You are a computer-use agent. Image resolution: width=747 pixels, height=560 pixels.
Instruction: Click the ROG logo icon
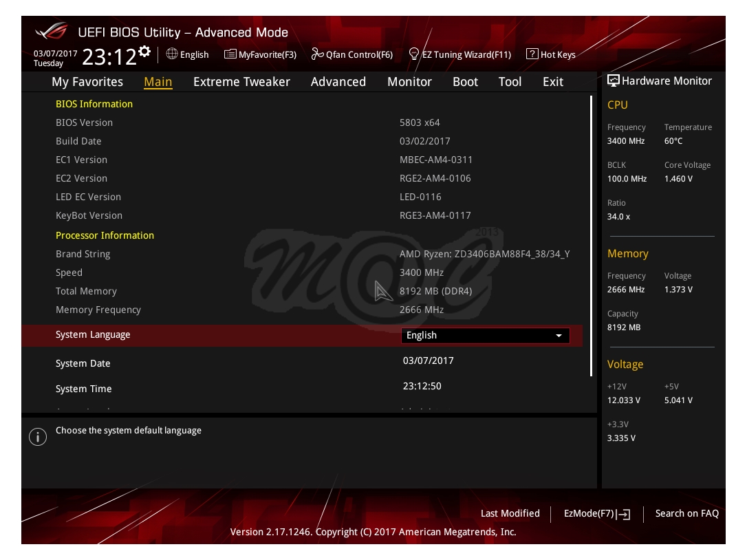pos(52,31)
